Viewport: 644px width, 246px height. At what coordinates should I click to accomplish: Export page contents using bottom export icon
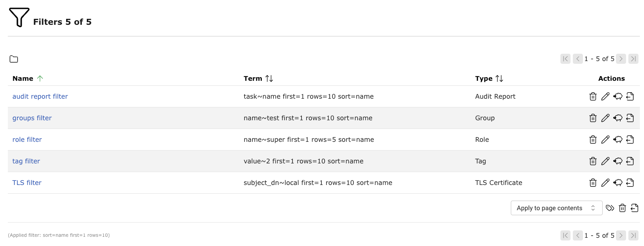[634, 208]
